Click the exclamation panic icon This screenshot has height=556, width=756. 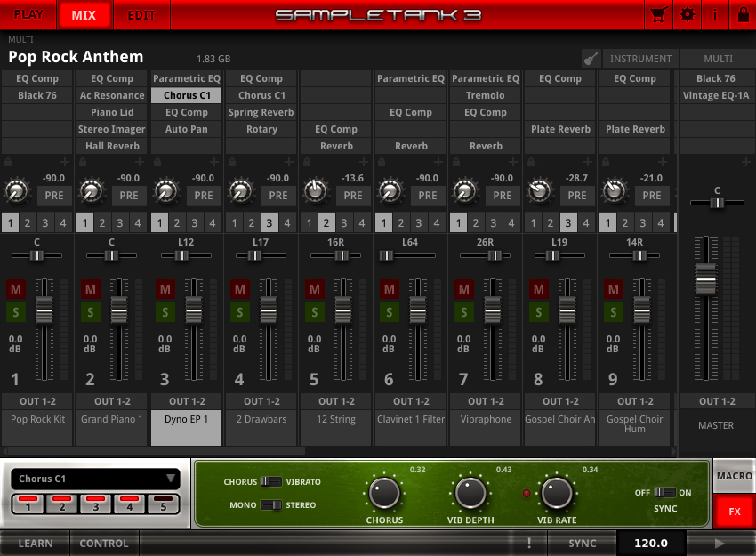(x=529, y=544)
